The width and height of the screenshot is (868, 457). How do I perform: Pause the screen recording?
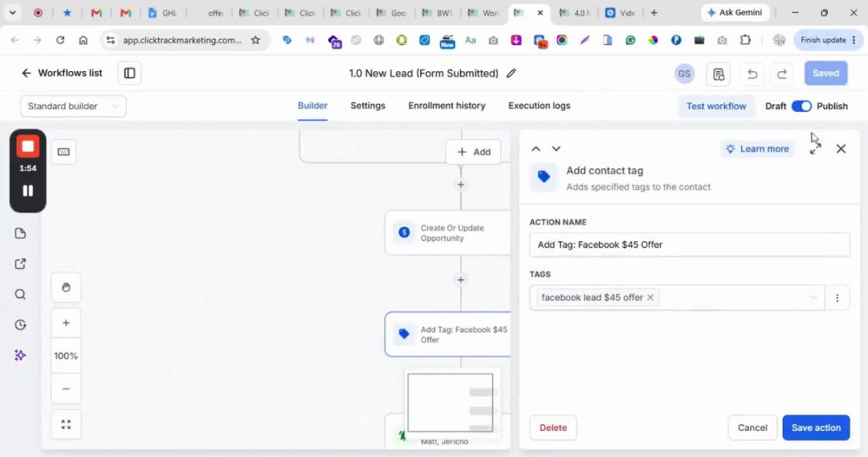pyautogui.click(x=28, y=191)
